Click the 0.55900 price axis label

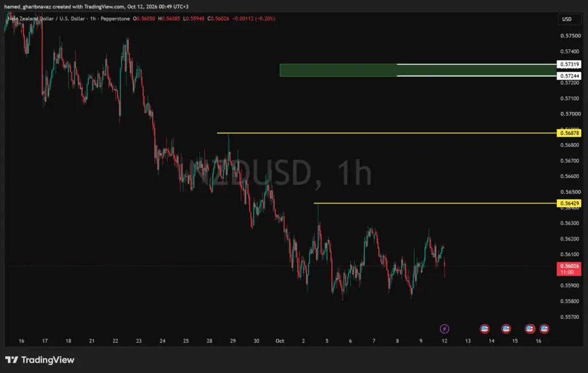(569, 285)
